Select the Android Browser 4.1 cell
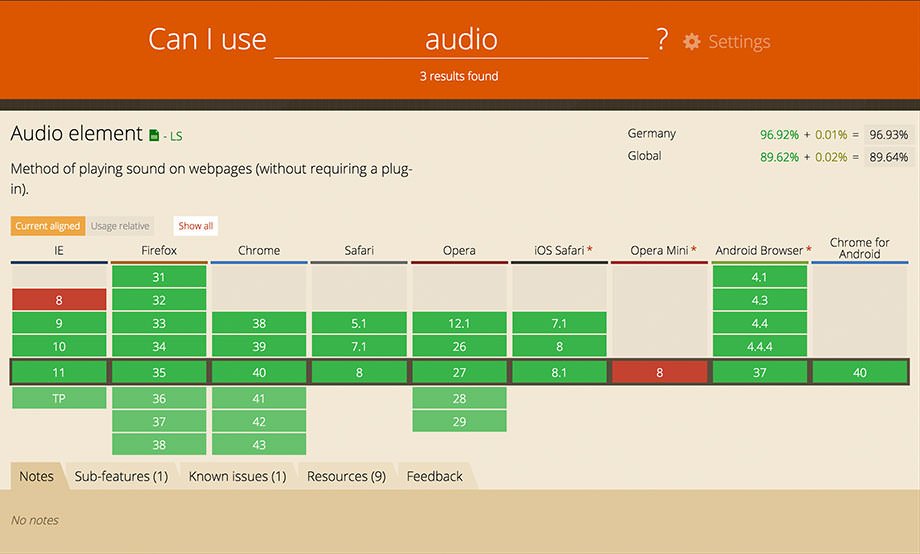This screenshot has width=920, height=554. pos(759,276)
